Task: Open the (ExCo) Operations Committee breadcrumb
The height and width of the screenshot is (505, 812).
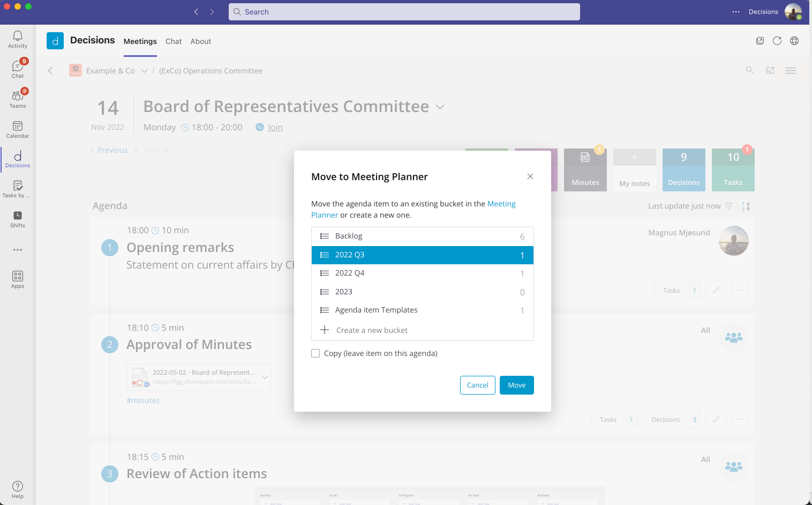Action: [211, 71]
